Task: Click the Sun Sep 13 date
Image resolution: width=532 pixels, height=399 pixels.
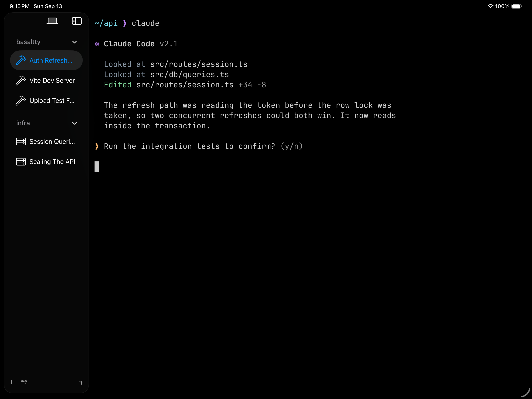Action: [x=48, y=6]
